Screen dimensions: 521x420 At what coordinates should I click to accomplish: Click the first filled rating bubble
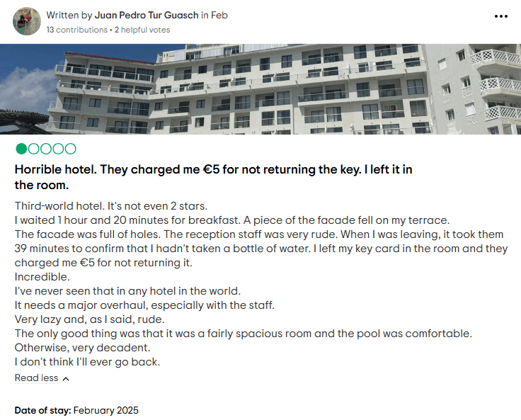tap(21, 149)
